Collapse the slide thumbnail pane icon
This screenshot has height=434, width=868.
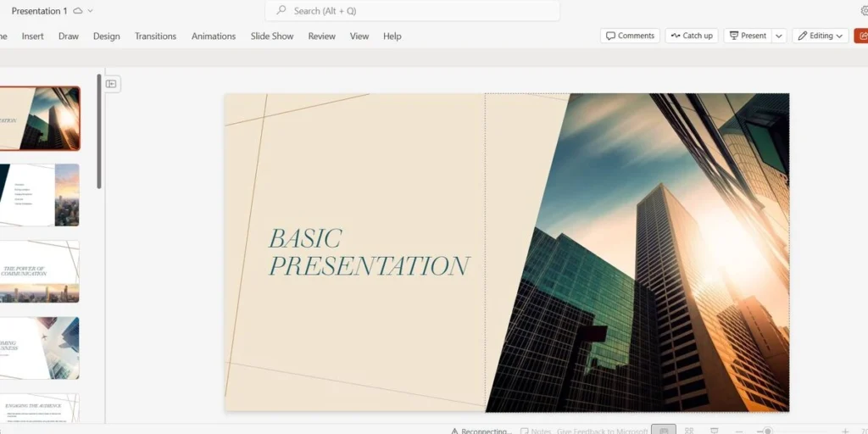pos(111,84)
